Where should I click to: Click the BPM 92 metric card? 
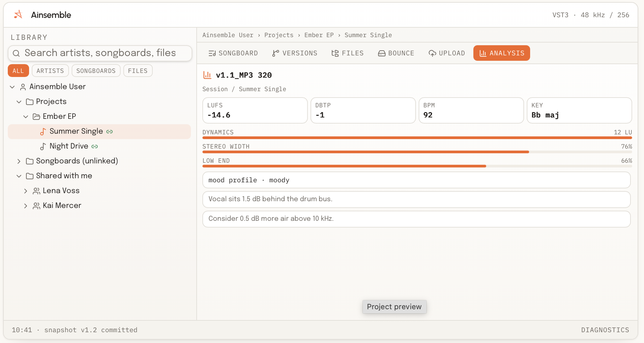(471, 110)
